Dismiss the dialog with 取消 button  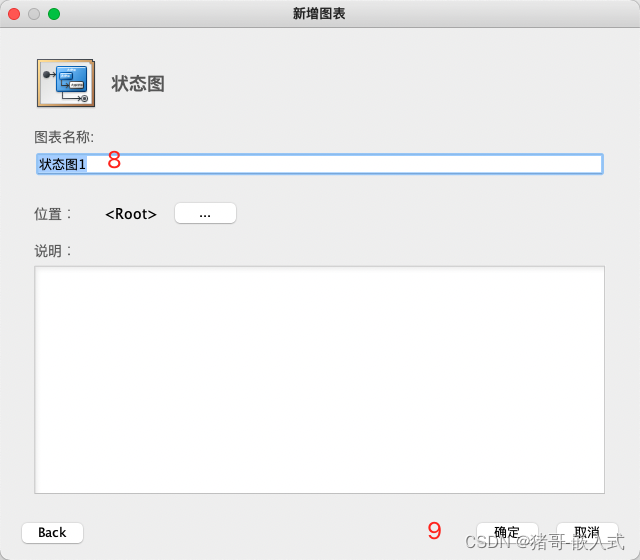click(x=587, y=533)
